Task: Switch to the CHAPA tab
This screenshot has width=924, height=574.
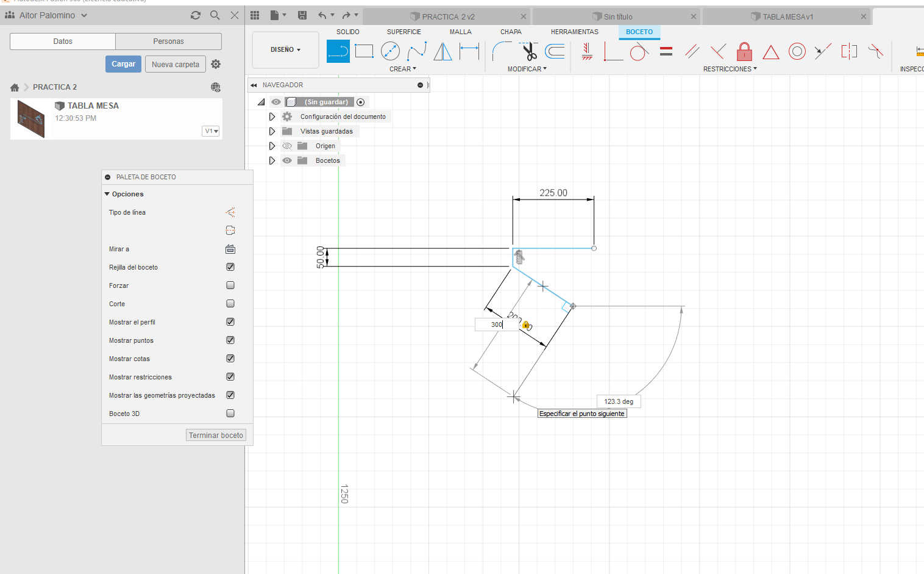Action: point(511,32)
